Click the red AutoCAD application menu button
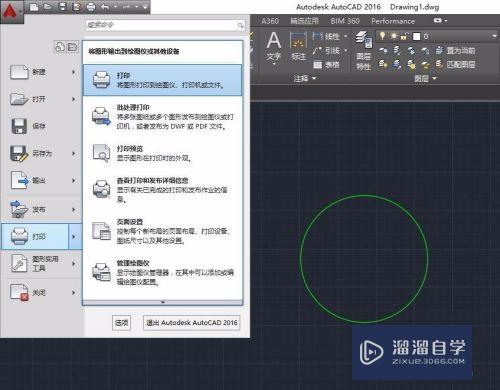500x390 pixels. (11, 11)
